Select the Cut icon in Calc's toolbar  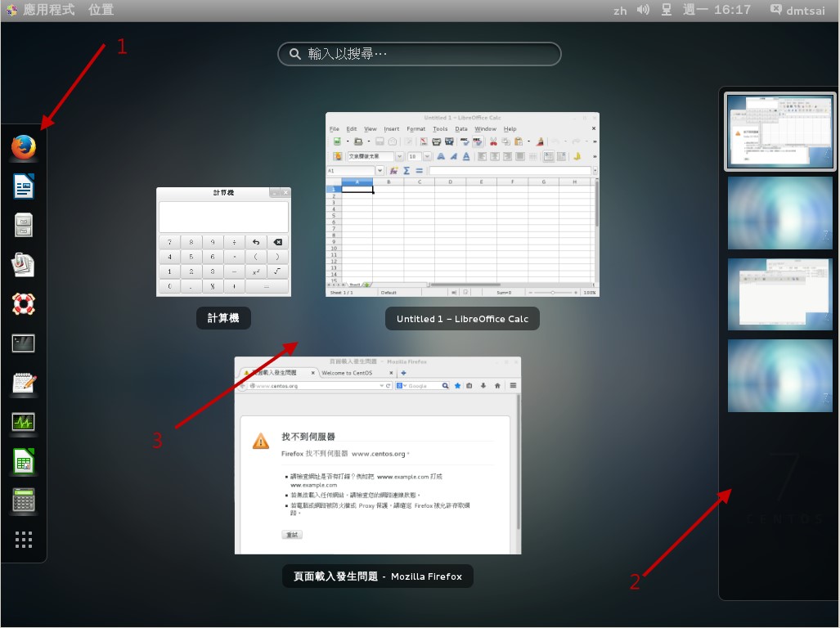493,141
